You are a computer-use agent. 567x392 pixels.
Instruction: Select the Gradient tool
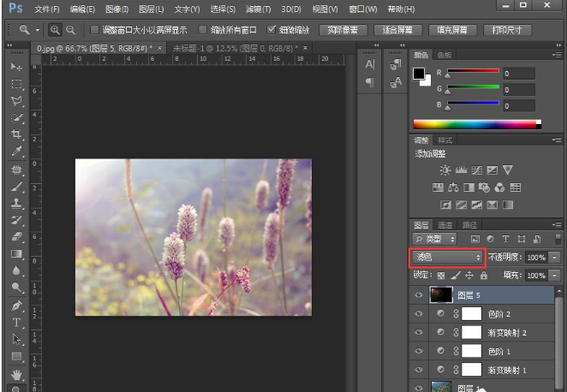[x=16, y=254]
